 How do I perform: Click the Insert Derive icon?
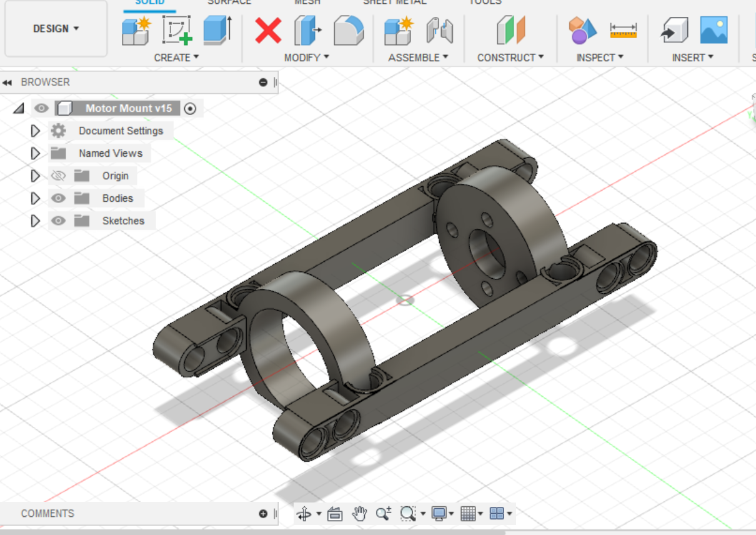674,31
